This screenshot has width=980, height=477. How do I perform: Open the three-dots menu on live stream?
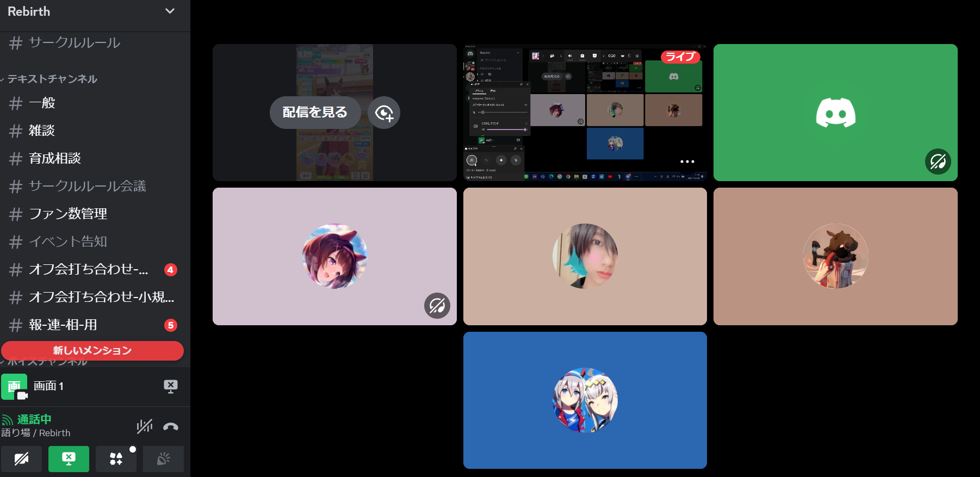687,162
